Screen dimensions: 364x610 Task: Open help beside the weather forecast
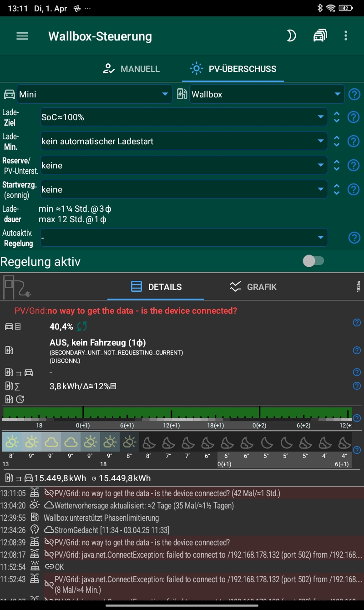357,449
